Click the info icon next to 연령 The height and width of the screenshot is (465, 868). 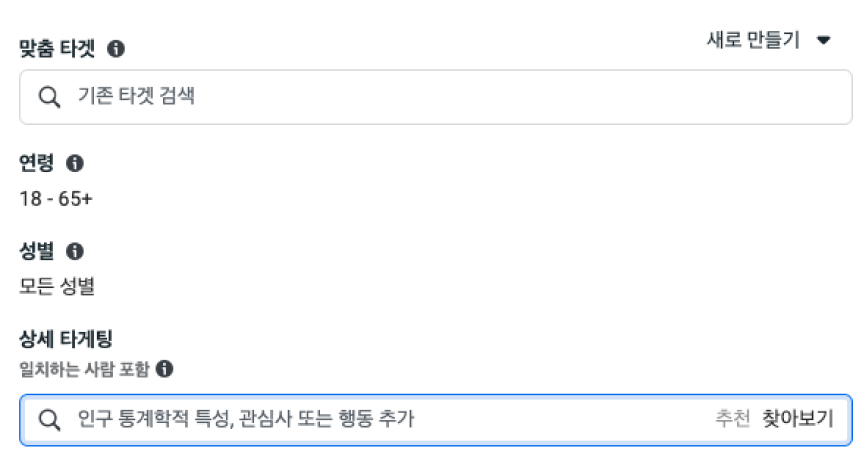click(x=74, y=163)
